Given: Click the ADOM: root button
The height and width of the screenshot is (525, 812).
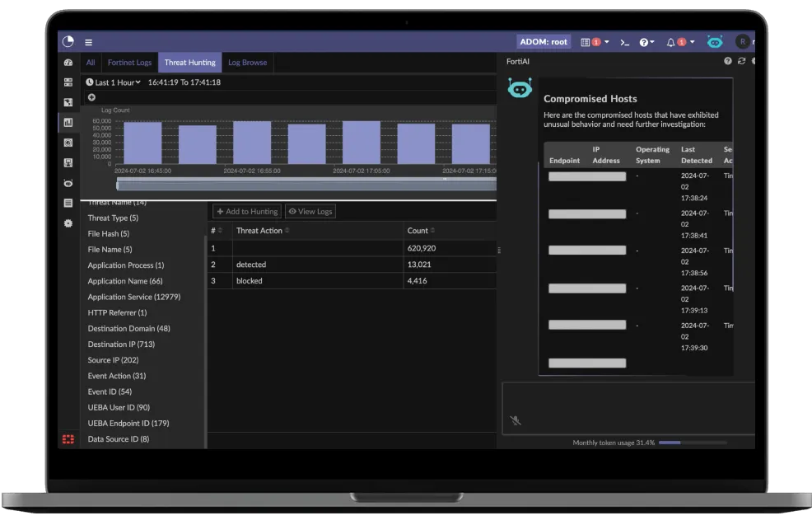Looking at the screenshot, I should (x=544, y=42).
